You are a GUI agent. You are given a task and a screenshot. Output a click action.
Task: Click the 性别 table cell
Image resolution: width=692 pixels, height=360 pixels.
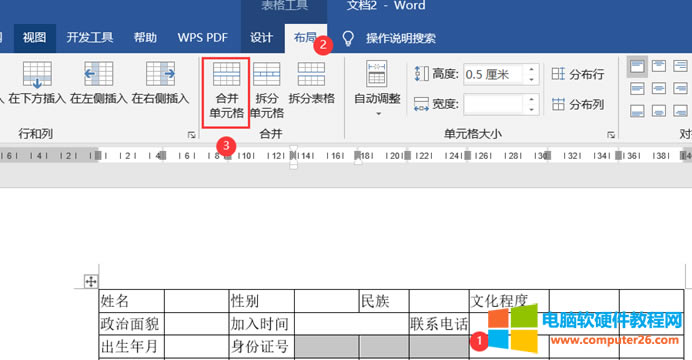click(x=262, y=301)
